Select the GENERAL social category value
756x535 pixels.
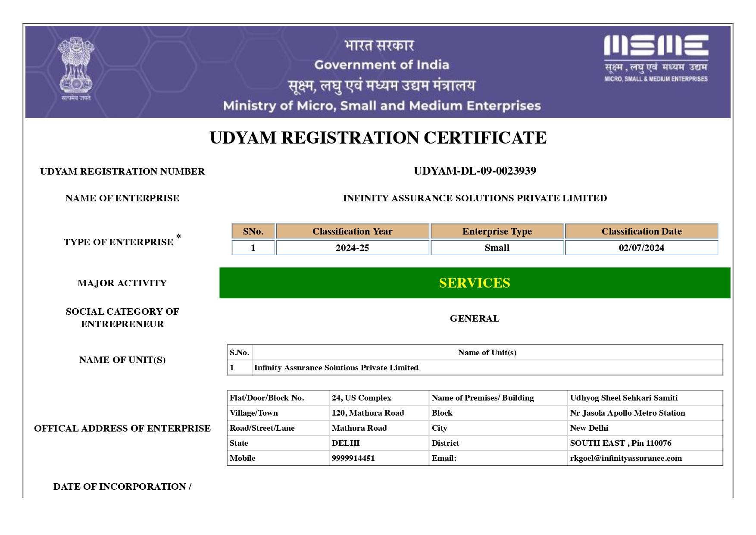[x=475, y=319]
